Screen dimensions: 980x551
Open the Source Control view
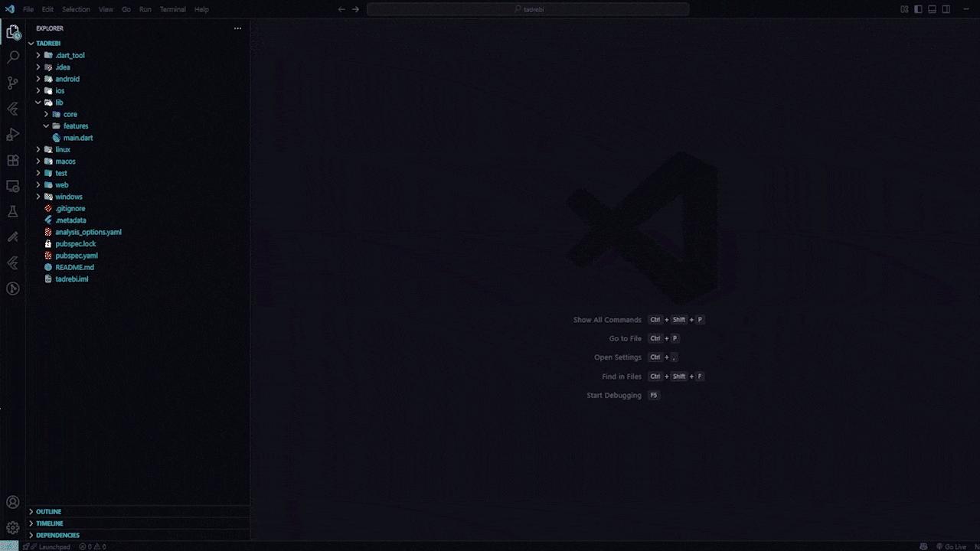(13, 83)
